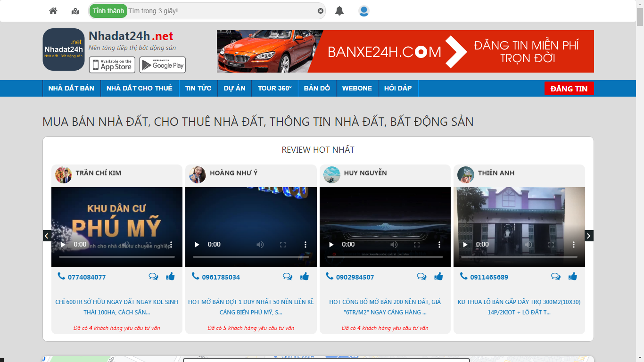Open the NHÀ ĐẤT CHO THUÊ menu
This screenshot has height=362, width=644.
click(x=140, y=88)
